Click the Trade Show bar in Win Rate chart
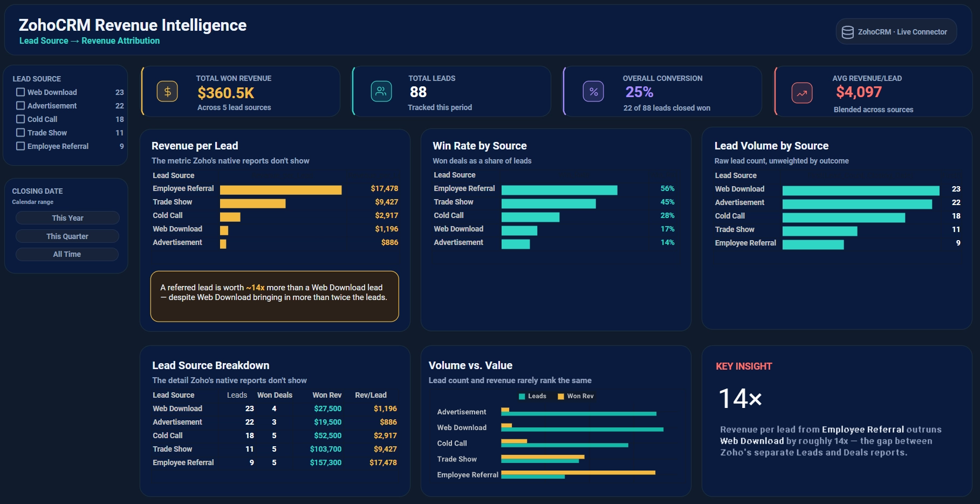980x504 pixels. (x=549, y=203)
